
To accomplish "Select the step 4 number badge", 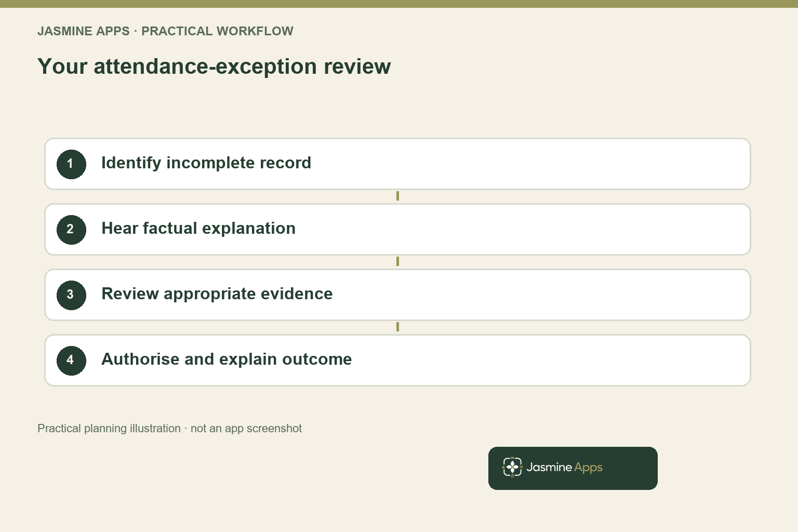I will [71, 361].
